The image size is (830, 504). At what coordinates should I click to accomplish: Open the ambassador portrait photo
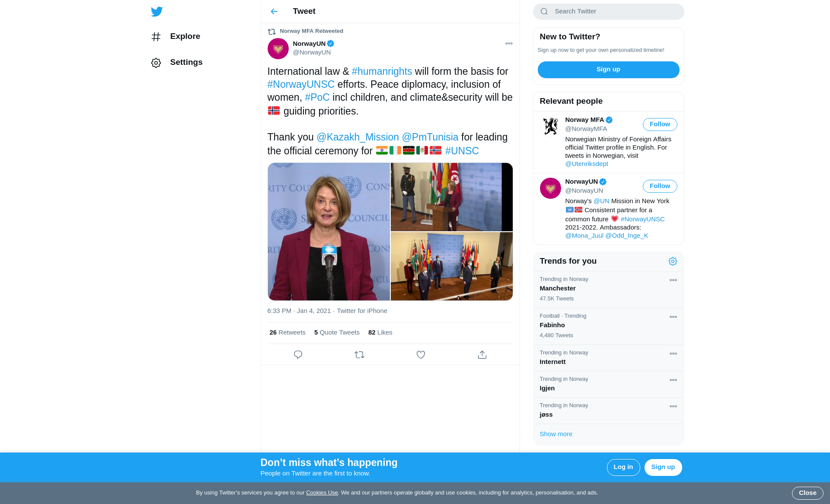coord(329,232)
